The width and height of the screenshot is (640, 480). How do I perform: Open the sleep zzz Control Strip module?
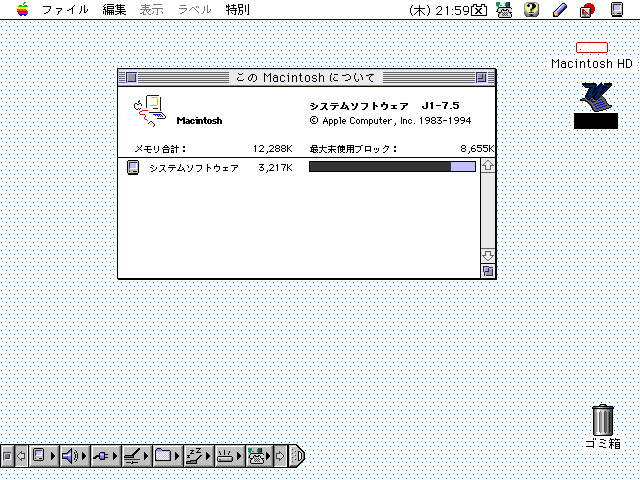click(x=198, y=456)
